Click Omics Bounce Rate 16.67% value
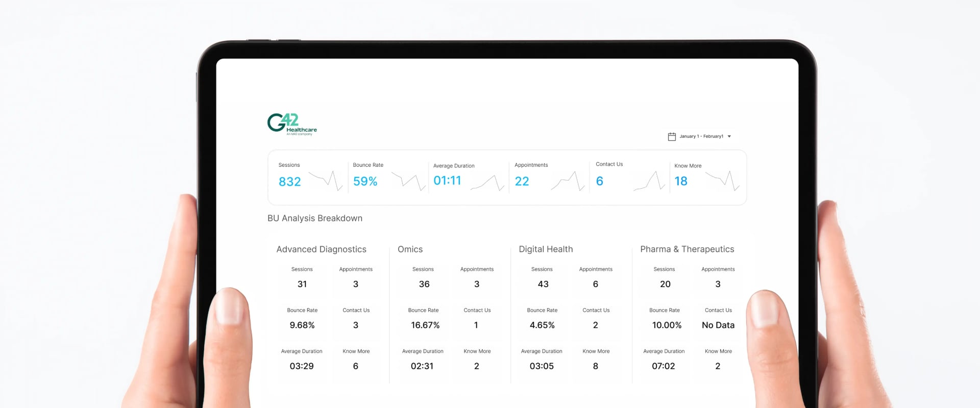The image size is (980, 408). click(425, 325)
